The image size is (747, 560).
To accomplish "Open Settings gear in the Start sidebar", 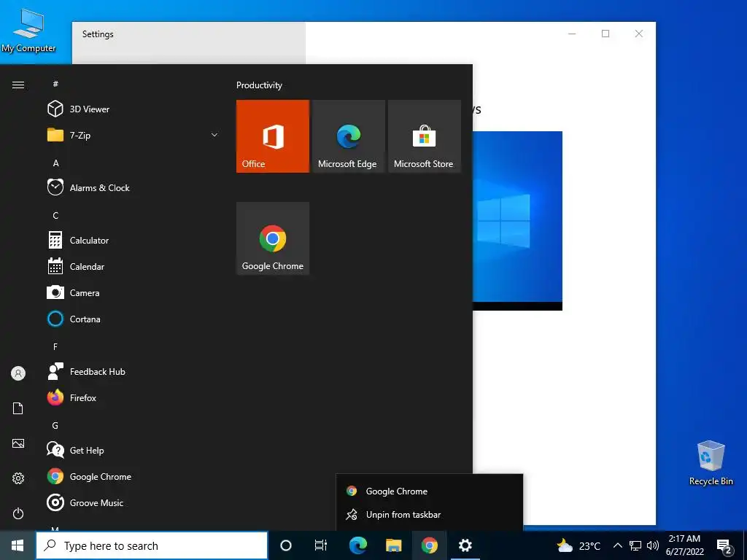I will pyautogui.click(x=18, y=478).
